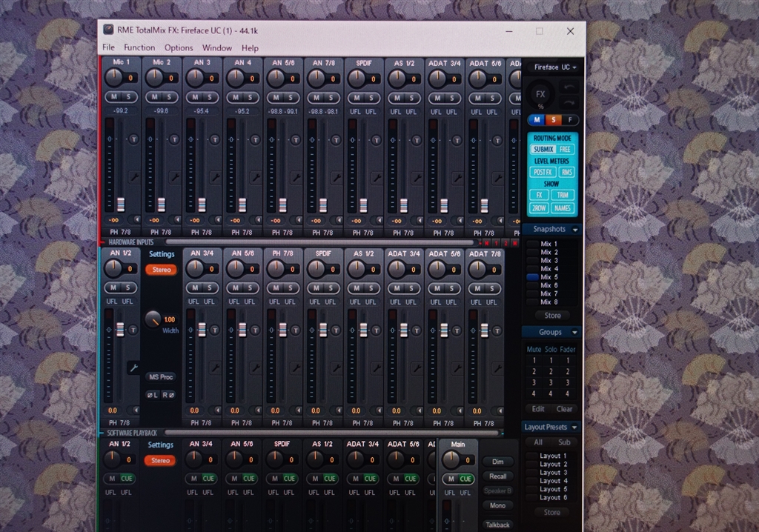The height and width of the screenshot is (532, 759).
Task: Click the T trim button on AN 3
Action: pos(214,139)
